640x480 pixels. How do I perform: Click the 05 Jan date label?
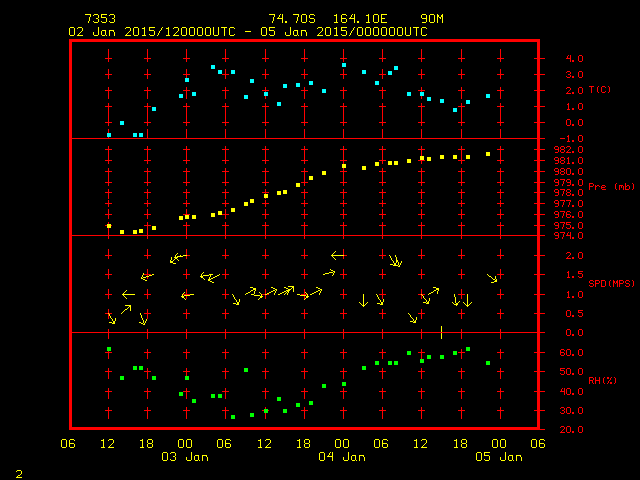coord(498,457)
